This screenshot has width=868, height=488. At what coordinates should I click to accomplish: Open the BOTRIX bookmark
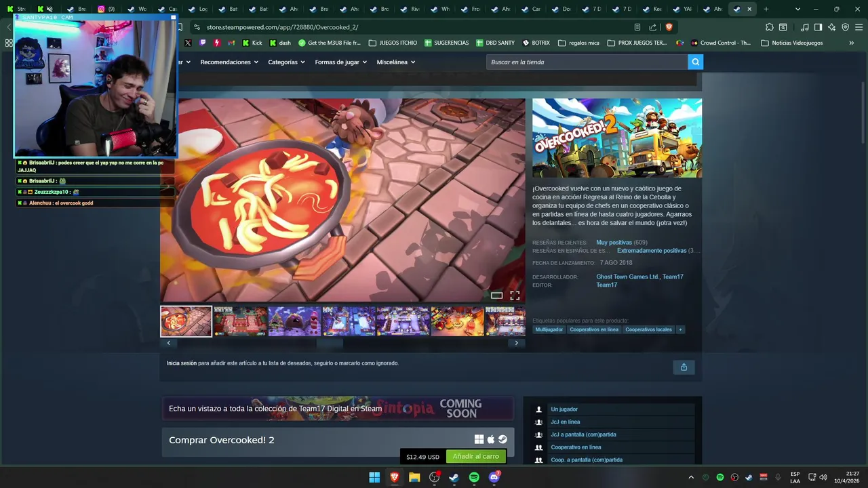[x=536, y=43]
